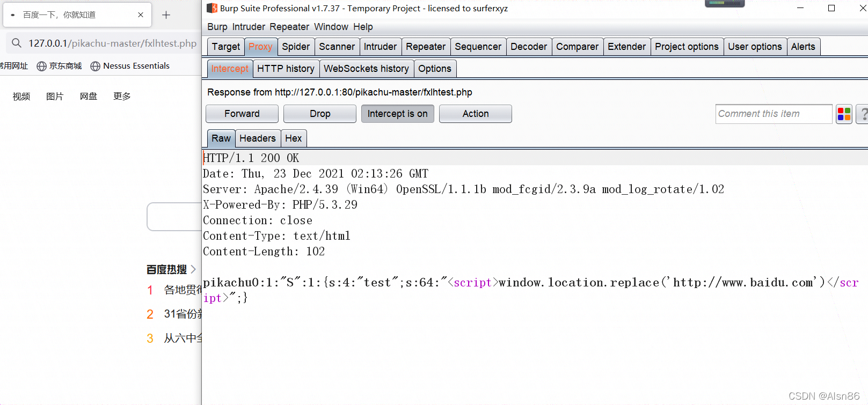Open the Repeater tool tab
The image size is (868, 405).
(x=426, y=47)
